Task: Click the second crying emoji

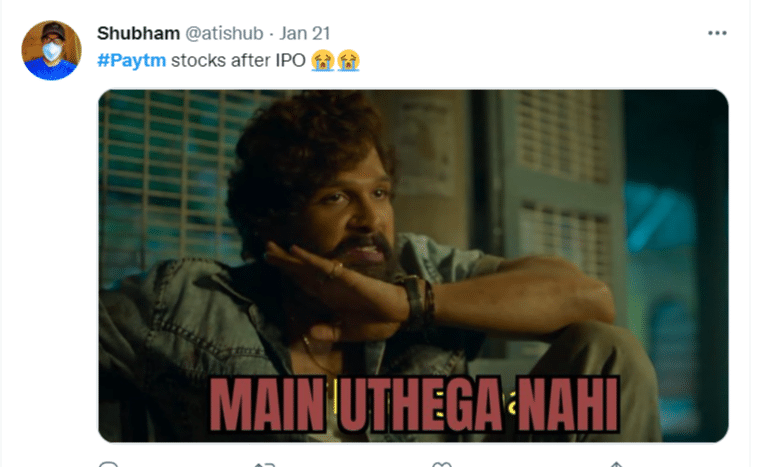Action: click(x=348, y=61)
